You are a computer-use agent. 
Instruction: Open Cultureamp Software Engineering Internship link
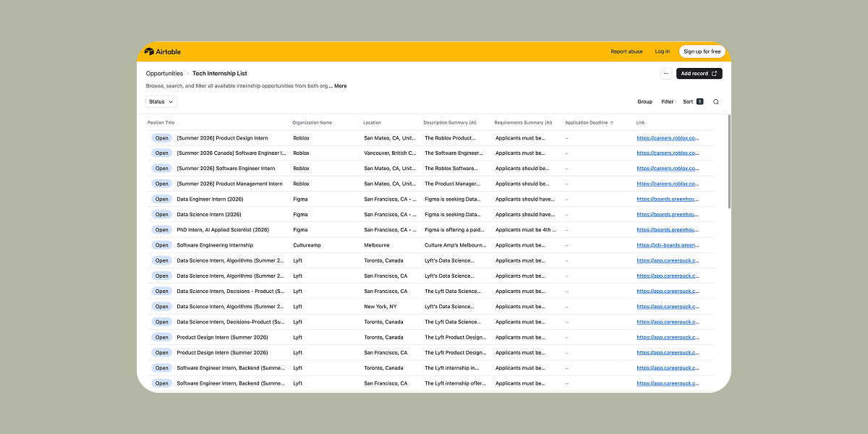coord(668,245)
